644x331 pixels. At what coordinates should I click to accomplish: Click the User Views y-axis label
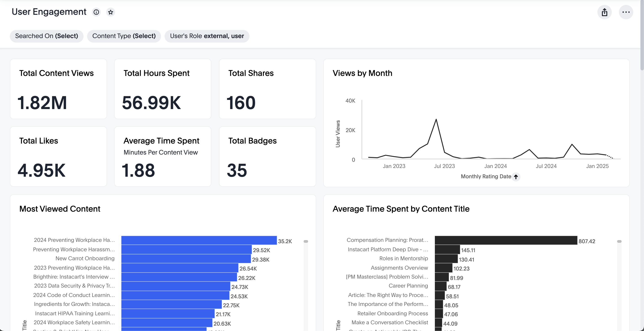338,134
